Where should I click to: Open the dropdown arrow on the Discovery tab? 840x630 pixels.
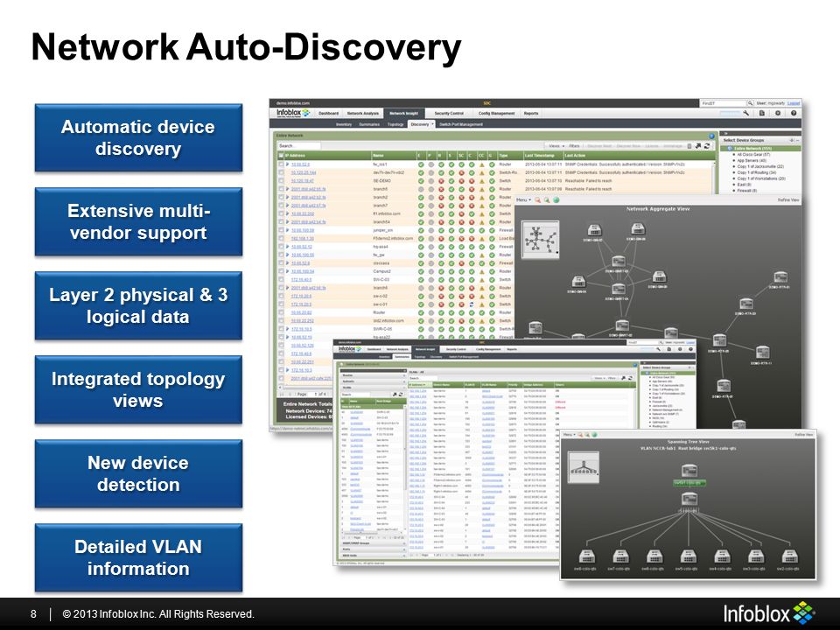pyautogui.click(x=432, y=124)
